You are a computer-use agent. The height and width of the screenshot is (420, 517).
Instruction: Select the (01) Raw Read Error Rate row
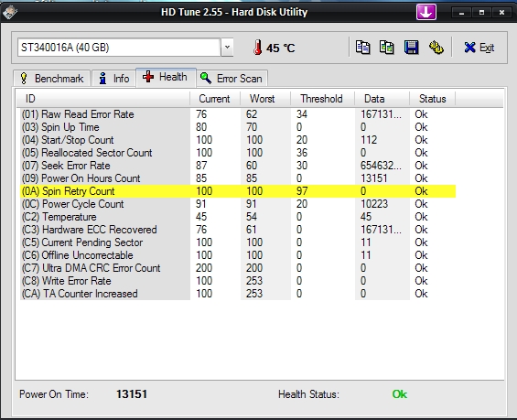238,114
